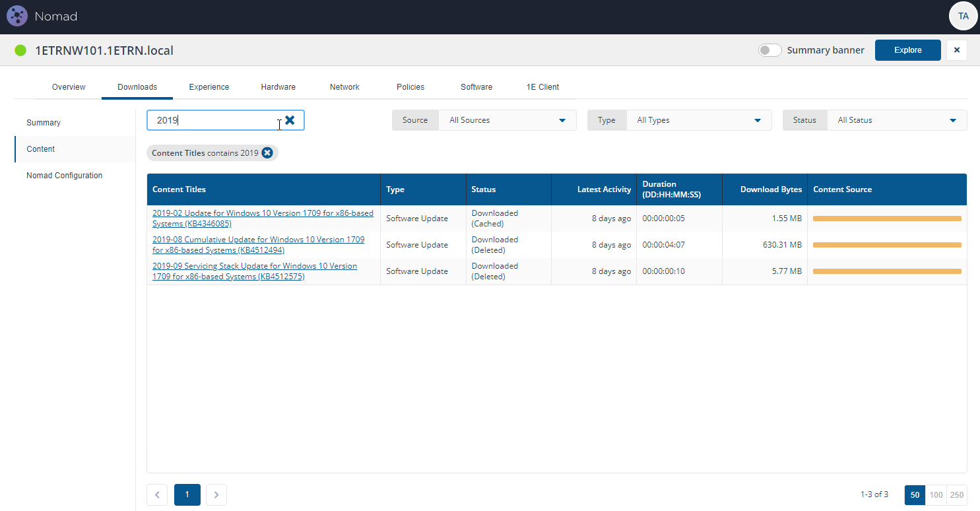Click the Downloaded (Cached) status cell
This screenshot has height=511, width=980.
tap(509, 219)
